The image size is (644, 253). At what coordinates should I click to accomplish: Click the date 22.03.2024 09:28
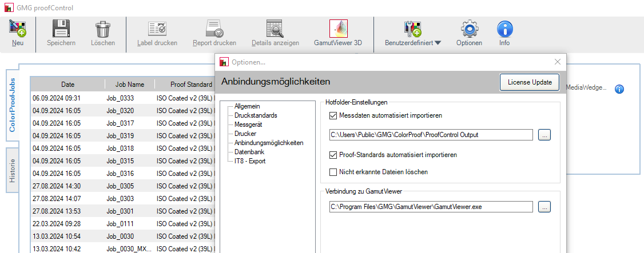coord(57,224)
